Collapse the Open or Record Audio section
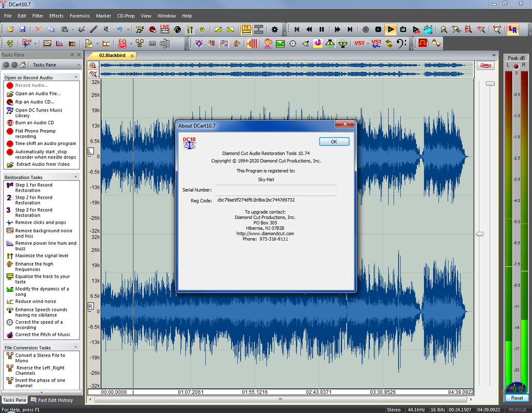 point(75,77)
